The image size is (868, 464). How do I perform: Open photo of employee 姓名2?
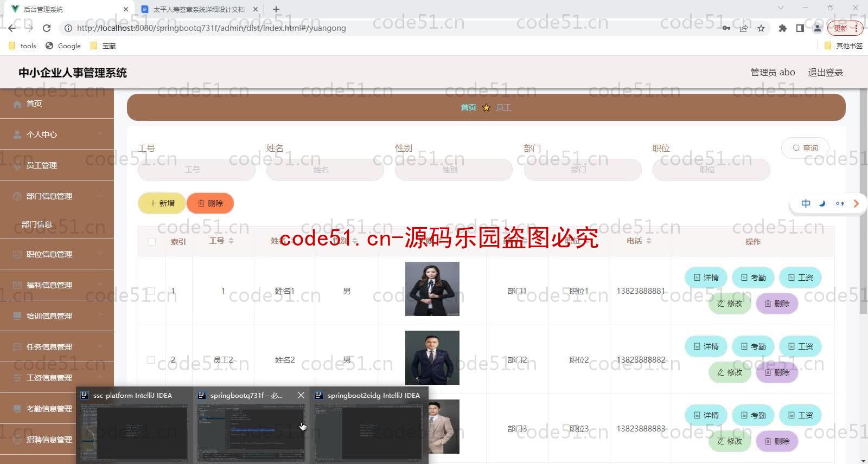432,358
